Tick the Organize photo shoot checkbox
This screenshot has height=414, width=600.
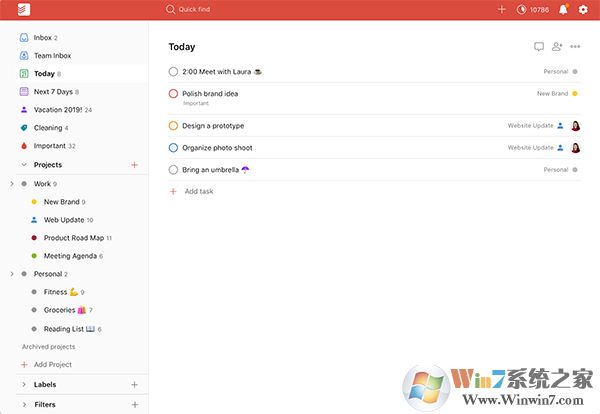(x=173, y=148)
